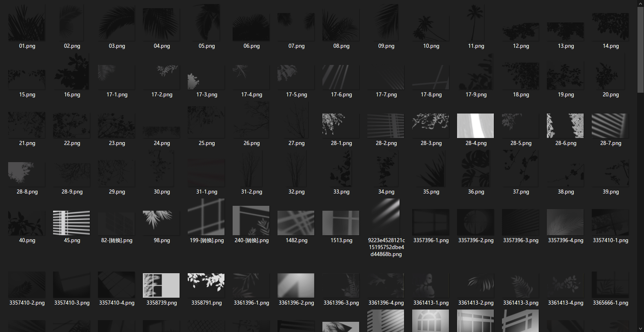This screenshot has width=644, height=332.
Task: Select the 01.png palm shadow thumbnail
Action: click(x=27, y=23)
